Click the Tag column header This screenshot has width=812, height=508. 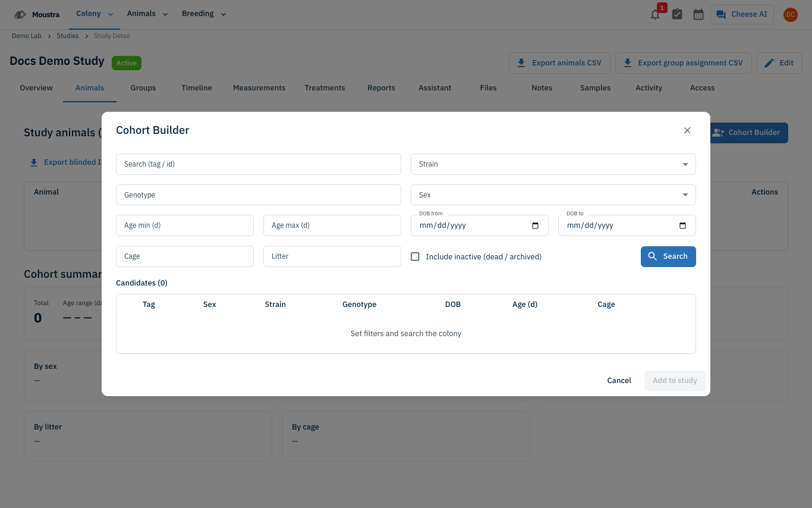[x=149, y=305]
